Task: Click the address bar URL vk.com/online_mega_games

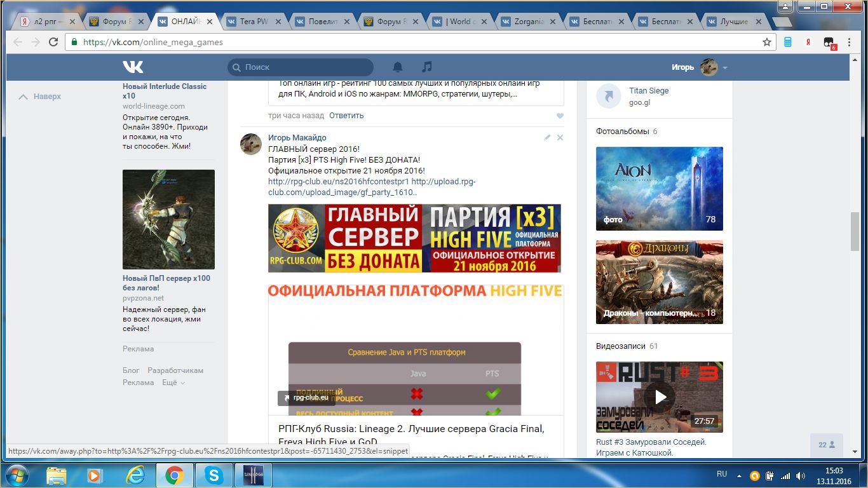Action: pos(153,43)
